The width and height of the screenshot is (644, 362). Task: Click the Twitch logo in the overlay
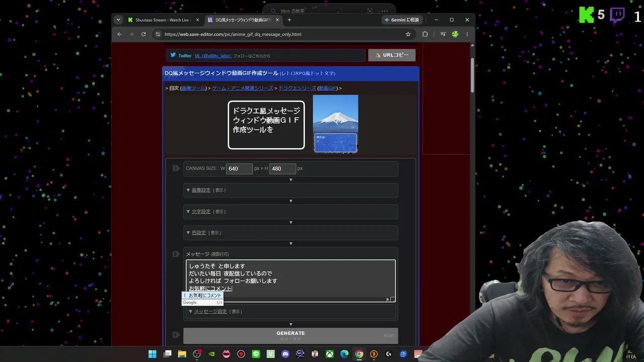pos(617,16)
